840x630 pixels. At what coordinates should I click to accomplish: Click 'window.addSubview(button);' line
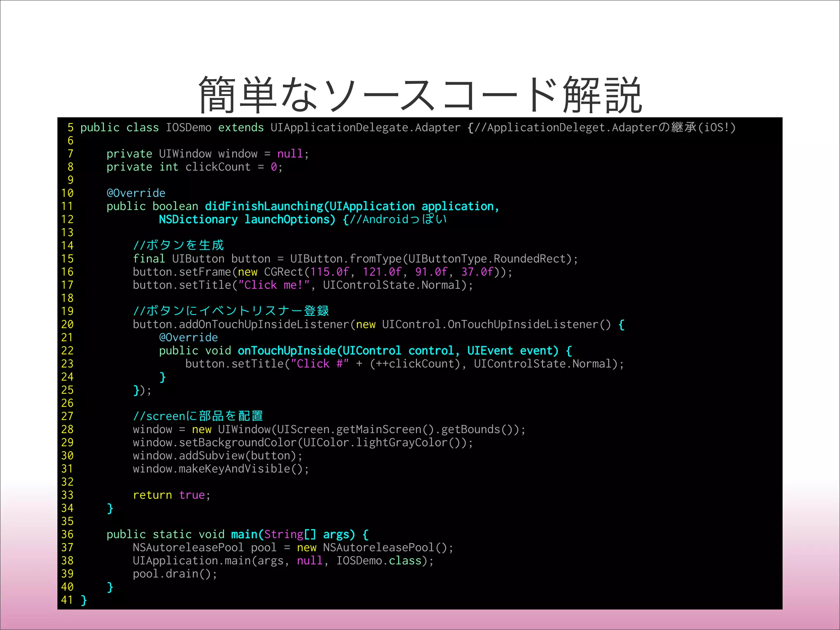217,456
